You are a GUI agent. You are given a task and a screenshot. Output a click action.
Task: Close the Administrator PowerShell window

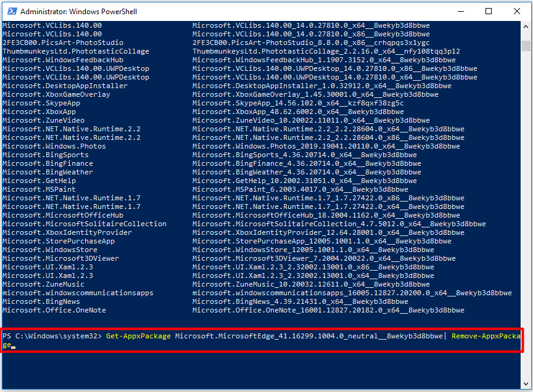click(517, 11)
